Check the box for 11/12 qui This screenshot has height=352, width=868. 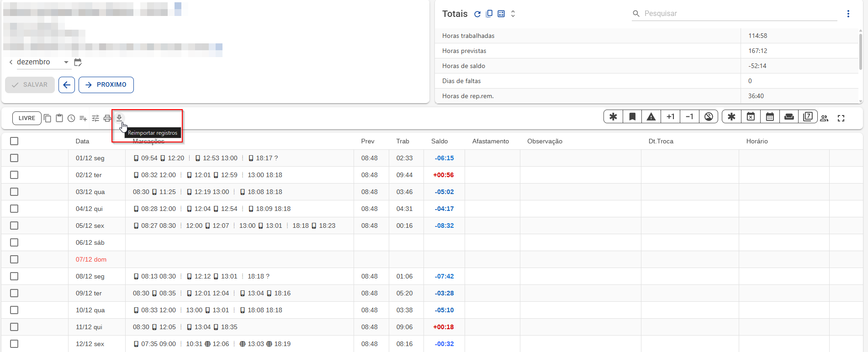coord(14,327)
